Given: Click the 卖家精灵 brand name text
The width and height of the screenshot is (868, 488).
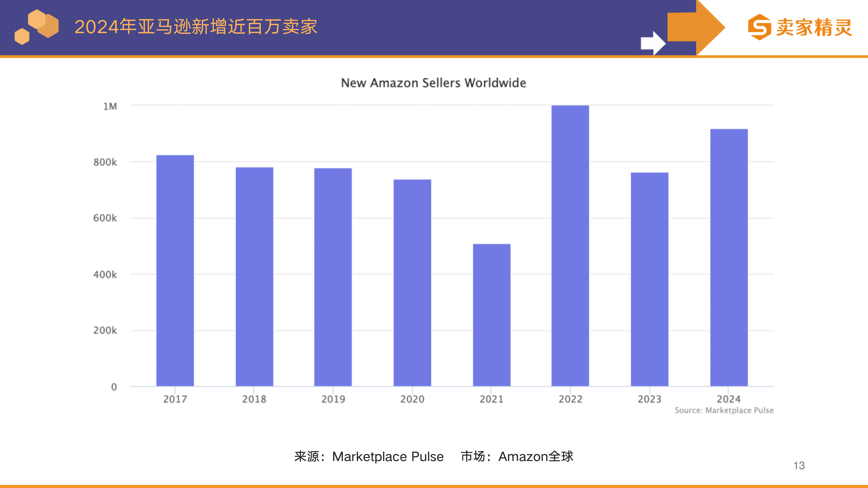Looking at the screenshot, I should click(x=814, y=27).
